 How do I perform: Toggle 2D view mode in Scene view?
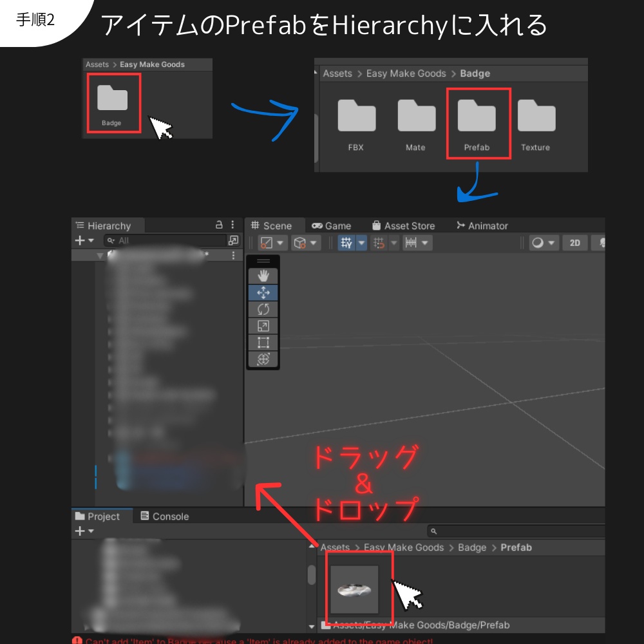point(575,242)
